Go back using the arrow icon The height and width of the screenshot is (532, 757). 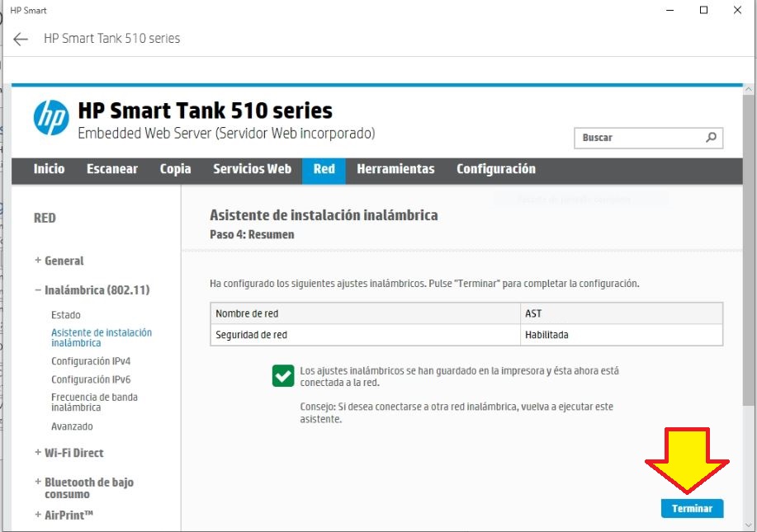coord(21,39)
